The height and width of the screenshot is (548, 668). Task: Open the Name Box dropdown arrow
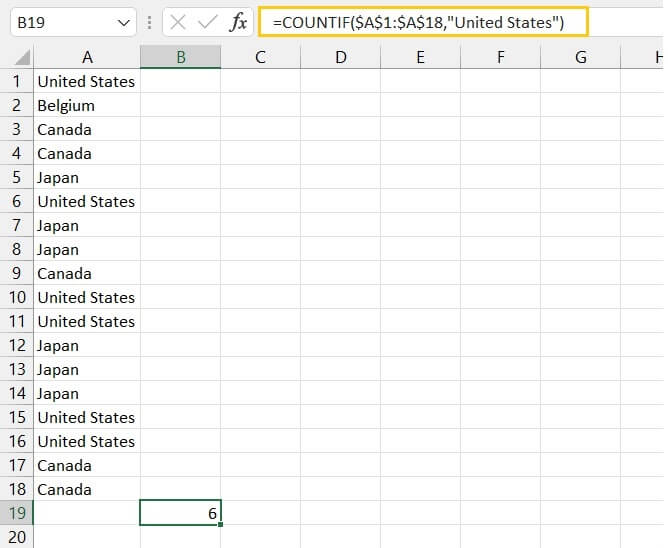(x=123, y=22)
